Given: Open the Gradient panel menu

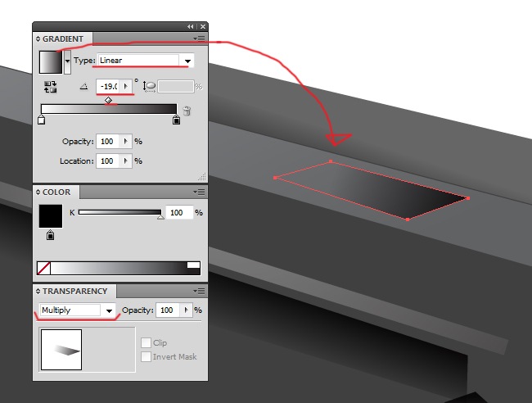Looking at the screenshot, I should point(199,38).
